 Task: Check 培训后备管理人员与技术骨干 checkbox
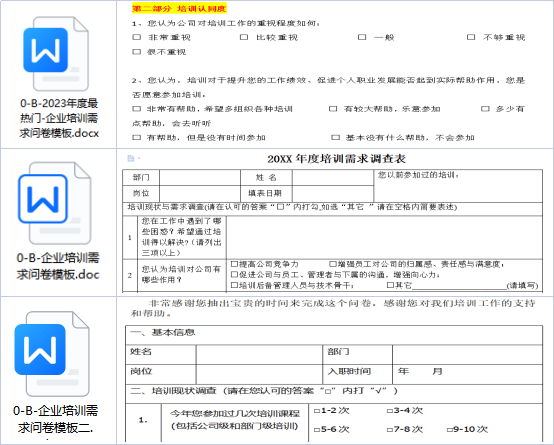234,285
